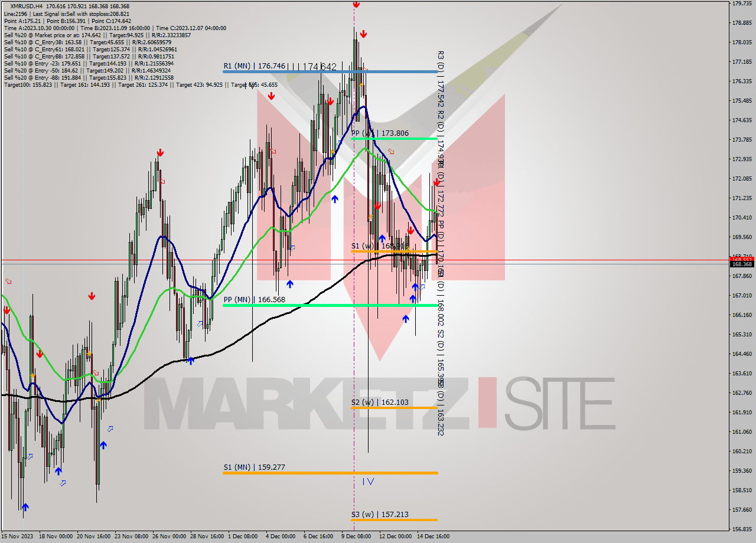Click the 12 Dec 00:00 time label

pos(395,537)
